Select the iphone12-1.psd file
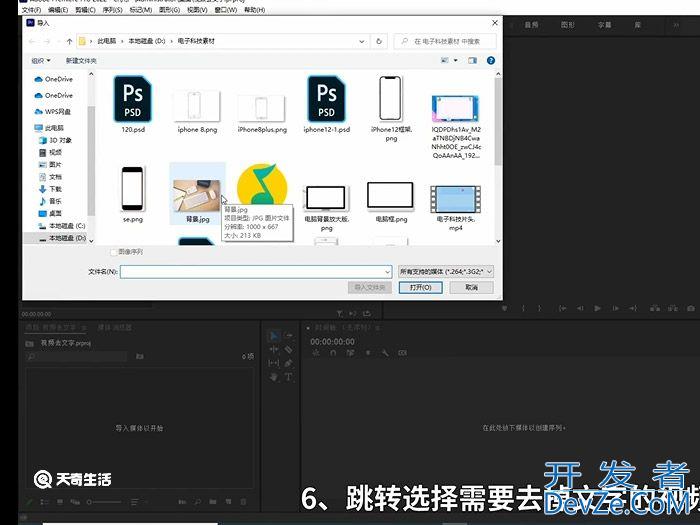 click(326, 104)
